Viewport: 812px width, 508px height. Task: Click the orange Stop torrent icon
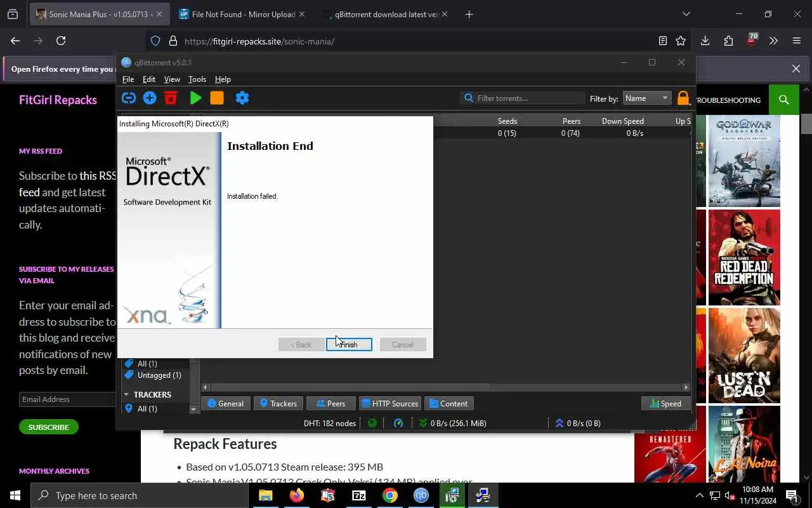(x=217, y=98)
